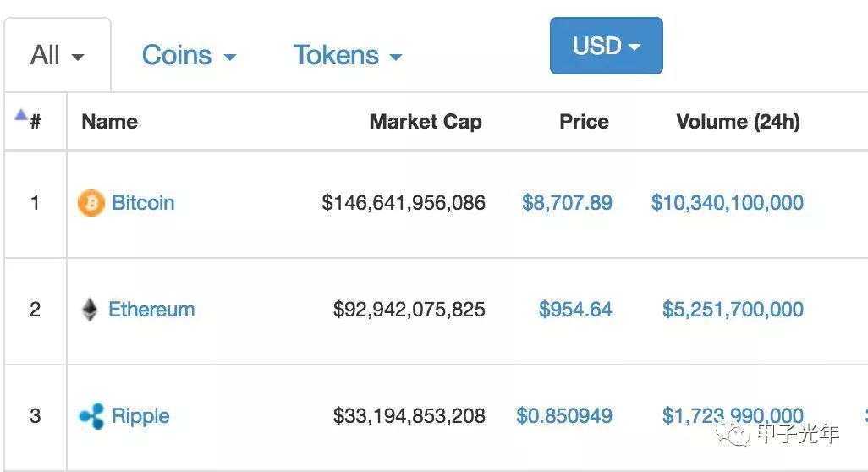
Task: Click the sort arrow beside the # column
Action: pyautogui.click(x=21, y=116)
